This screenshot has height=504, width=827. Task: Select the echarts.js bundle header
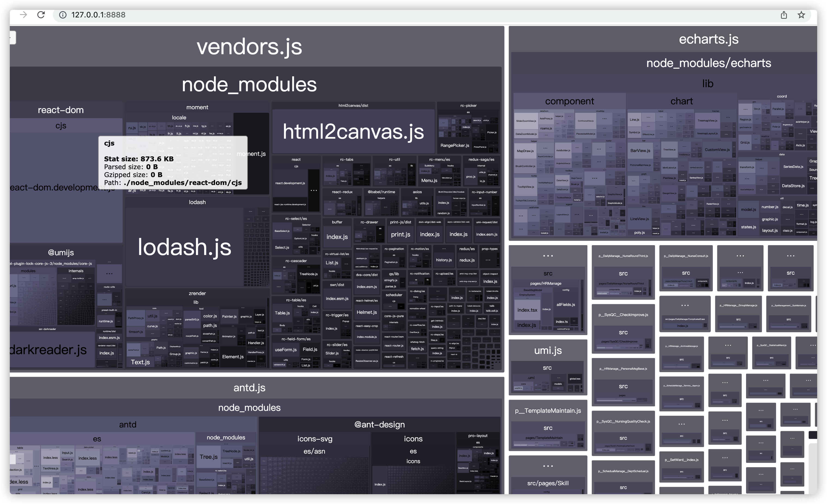[708, 39]
